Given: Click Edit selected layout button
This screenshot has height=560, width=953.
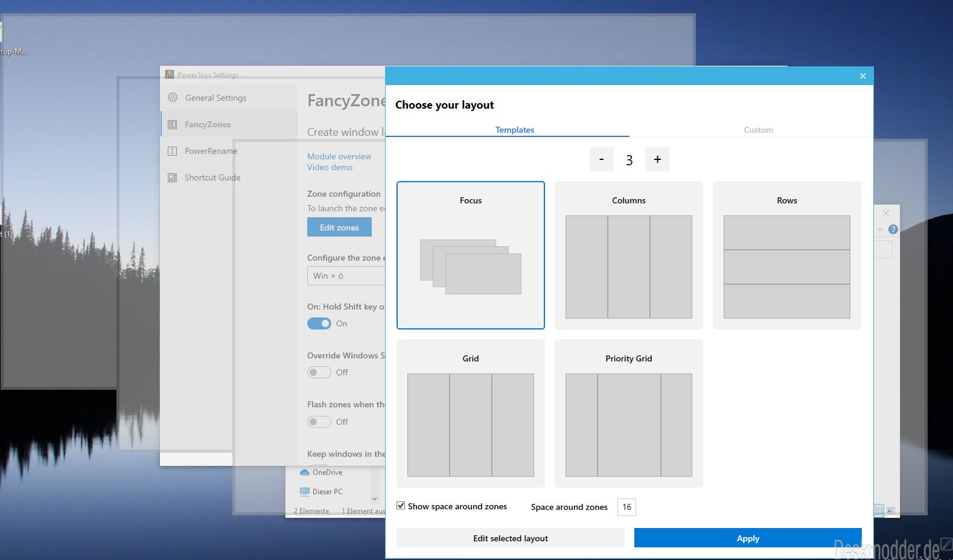Looking at the screenshot, I should click(x=511, y=538).
